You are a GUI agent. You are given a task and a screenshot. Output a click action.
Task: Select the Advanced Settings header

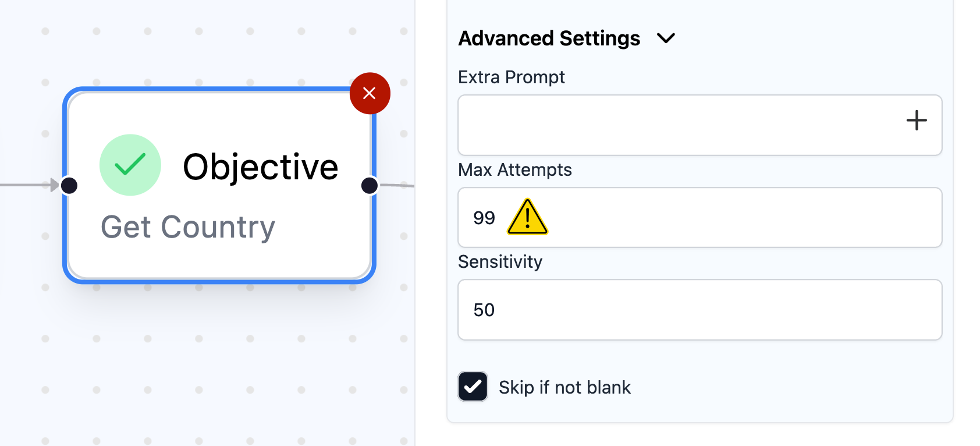(x=549, y=38)
